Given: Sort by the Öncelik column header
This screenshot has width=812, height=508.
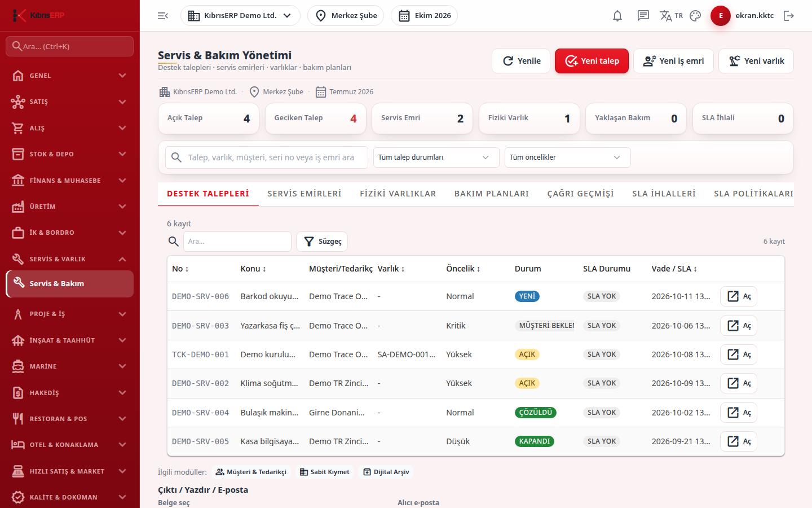Looking at the screenshot, I should click(x=463, y=269).
